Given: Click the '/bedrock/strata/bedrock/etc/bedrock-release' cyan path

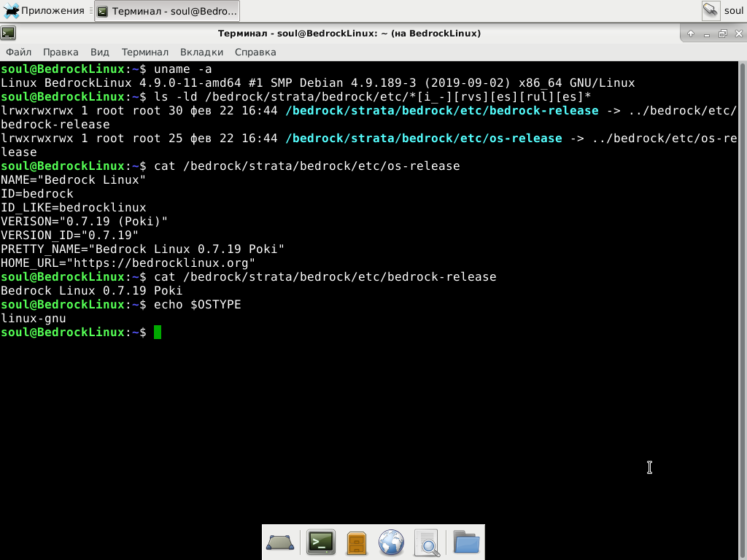Looking at the screenshot, I should click(441, 111).
